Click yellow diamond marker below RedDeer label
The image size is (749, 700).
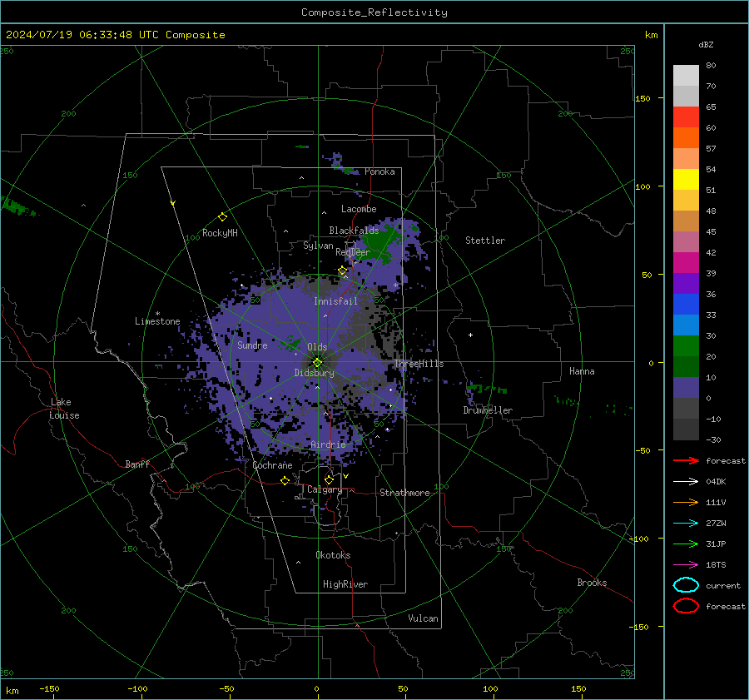[342, 271]
